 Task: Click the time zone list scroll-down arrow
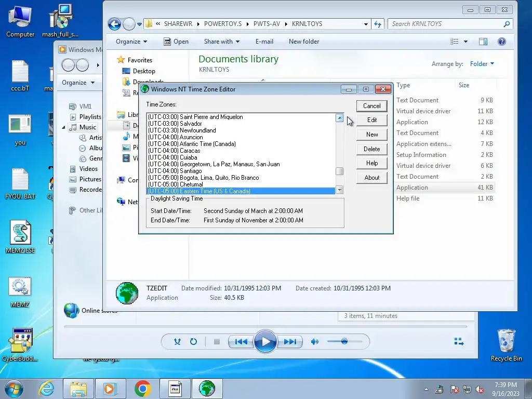pyautogui.click(x=339, y=190)
